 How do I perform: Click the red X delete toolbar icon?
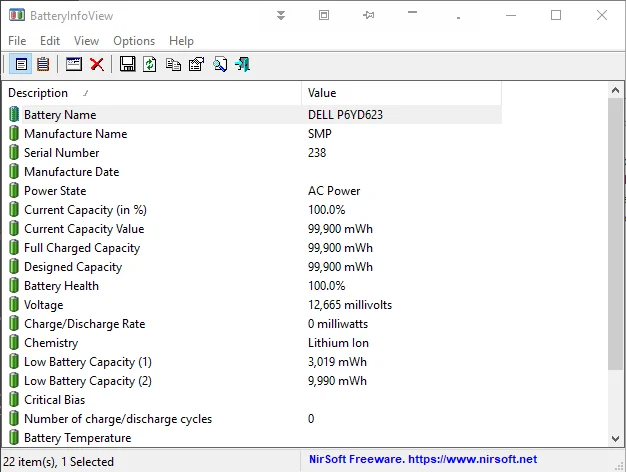(97, 64)
